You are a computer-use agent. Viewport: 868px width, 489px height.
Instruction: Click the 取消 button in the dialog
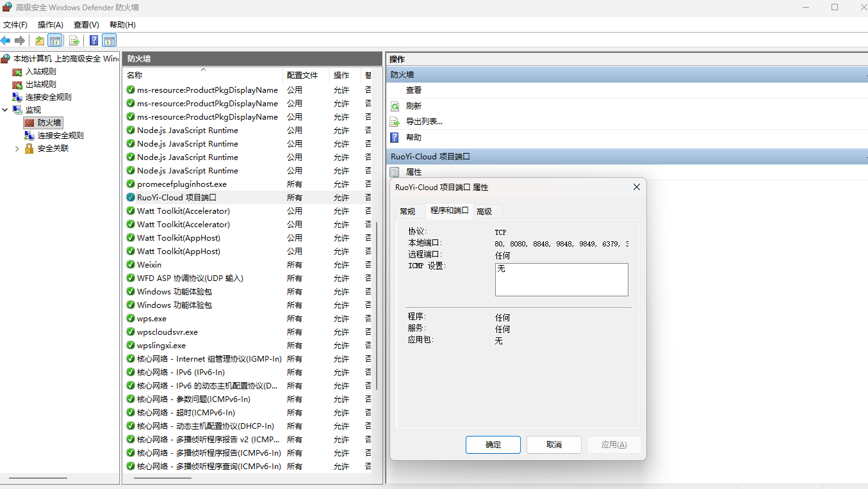coord(554,445)
